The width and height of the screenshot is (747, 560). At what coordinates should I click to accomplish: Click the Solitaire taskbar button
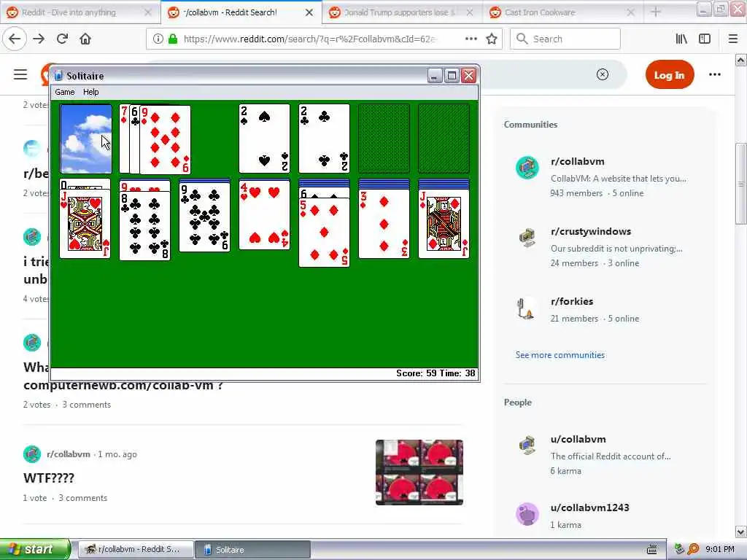[x=253, y=550]
